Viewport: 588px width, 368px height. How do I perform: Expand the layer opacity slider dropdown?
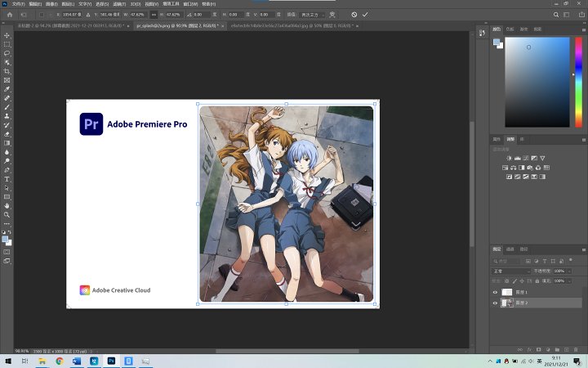570,272
